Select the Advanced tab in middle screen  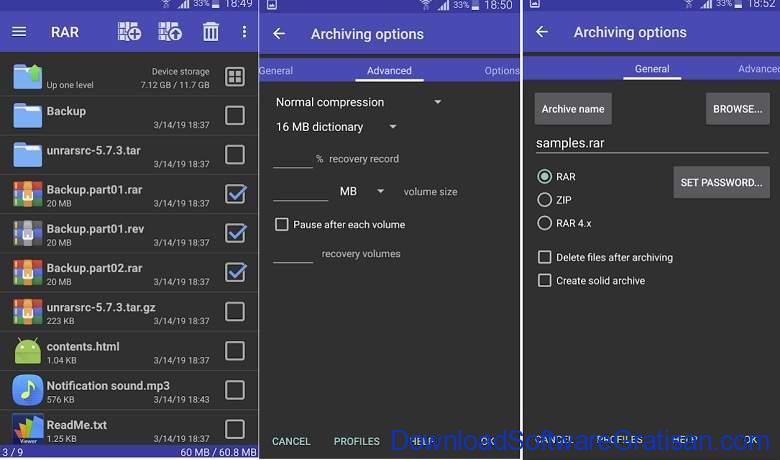point(389,71)
